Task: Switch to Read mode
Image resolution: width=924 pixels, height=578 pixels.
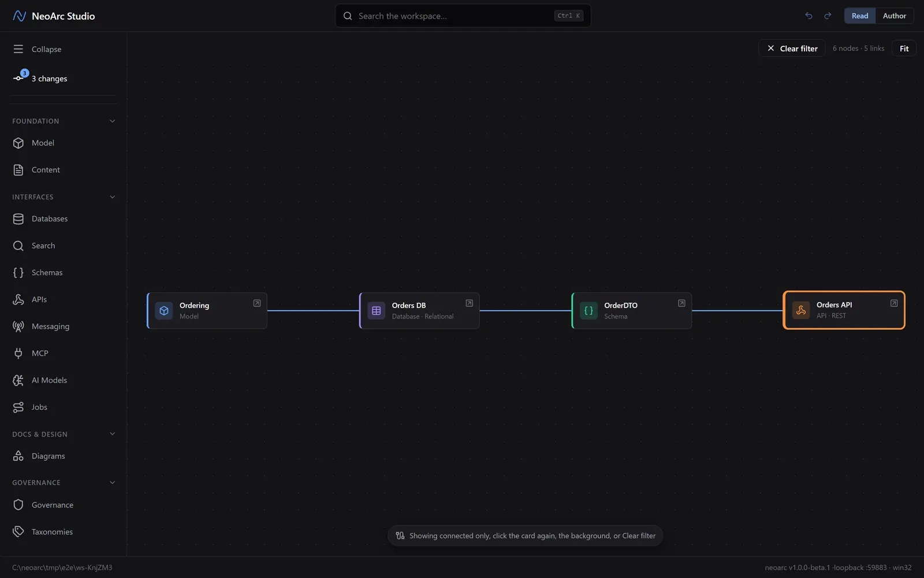Action: 860,16
